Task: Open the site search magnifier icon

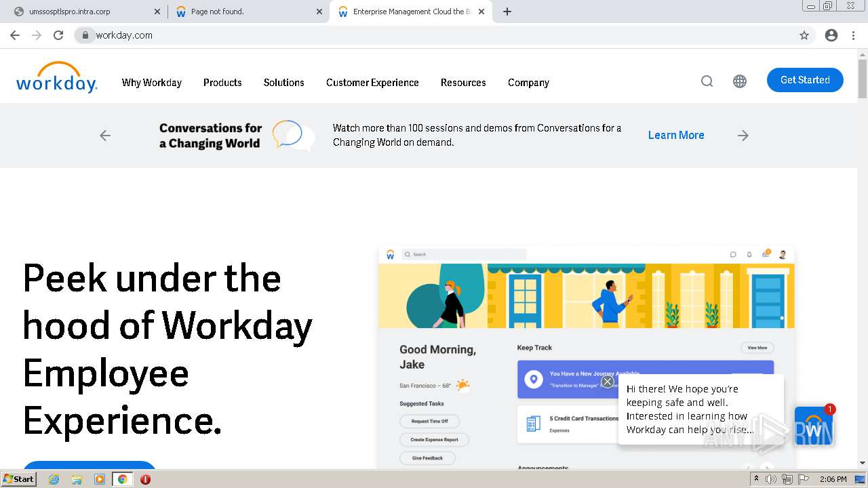Action: click(707, 81)
